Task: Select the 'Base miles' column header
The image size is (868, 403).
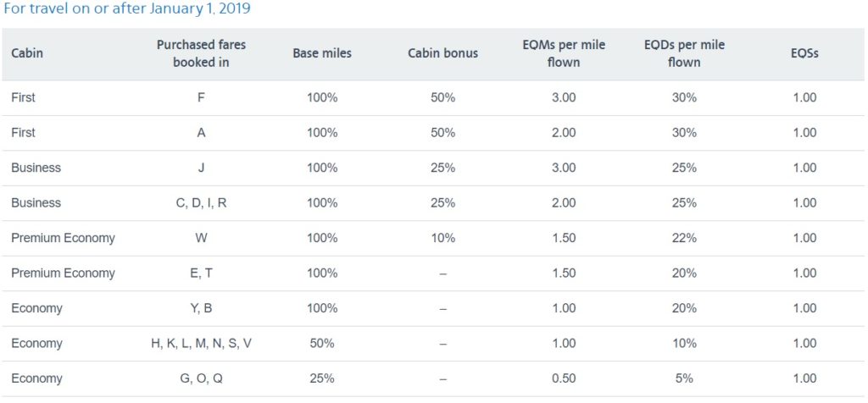Action: point(322,53)
